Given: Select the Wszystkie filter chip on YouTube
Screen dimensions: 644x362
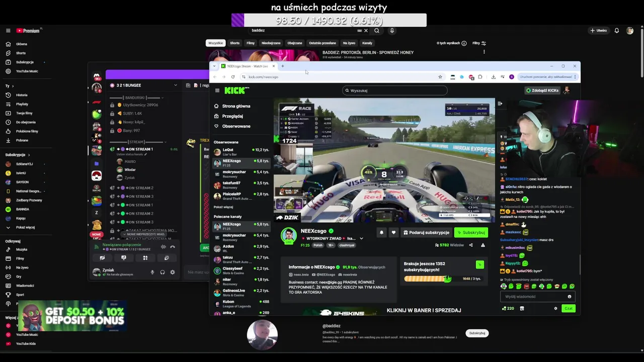Looking at the screenshot, I should coord(215,43).
